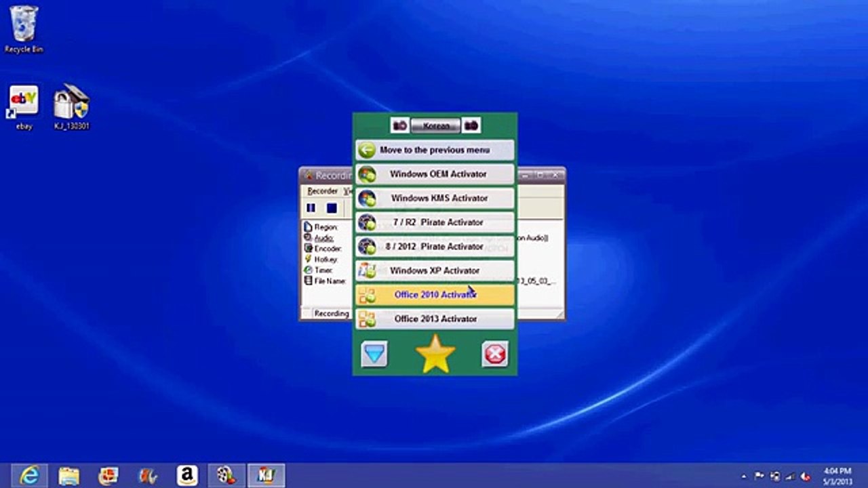Screen dimensions: 868x488
Task: Choose Windows KMS Activator
Action: pos(435,199)
